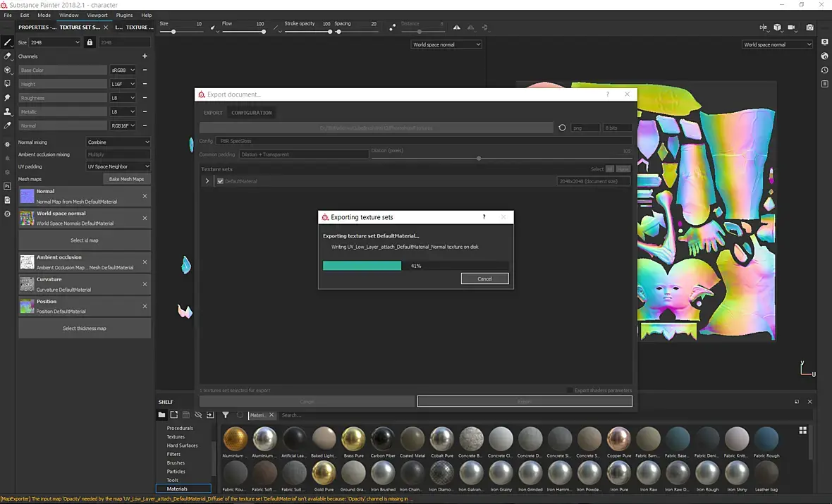The image size is (832, 504).
Task: Open the Edit menu
Action: point(25,16)
